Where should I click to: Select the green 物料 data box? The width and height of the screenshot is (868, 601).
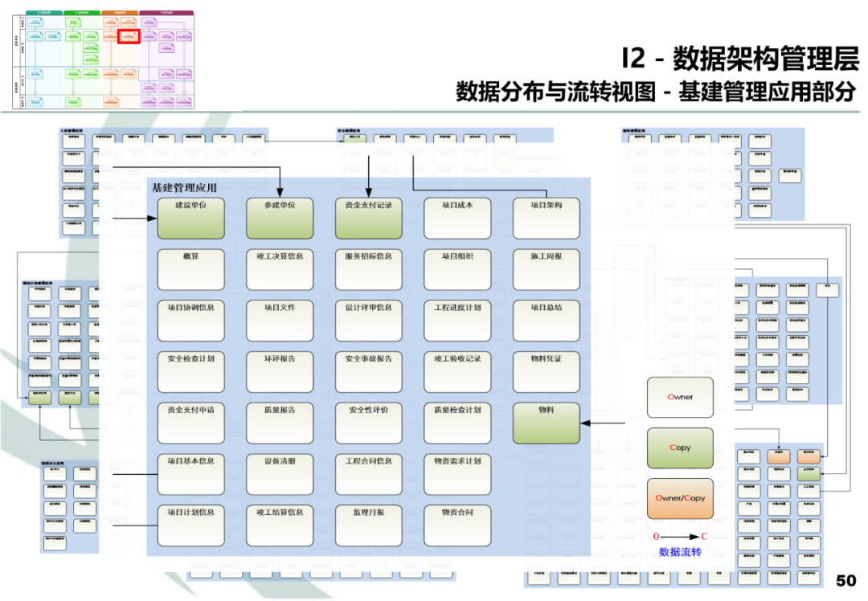547,423
